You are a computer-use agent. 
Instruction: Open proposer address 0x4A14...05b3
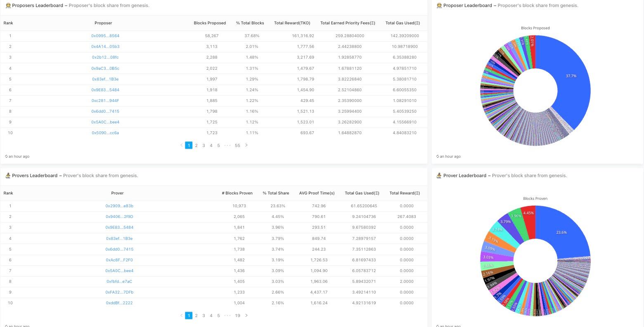pos(105,47)
